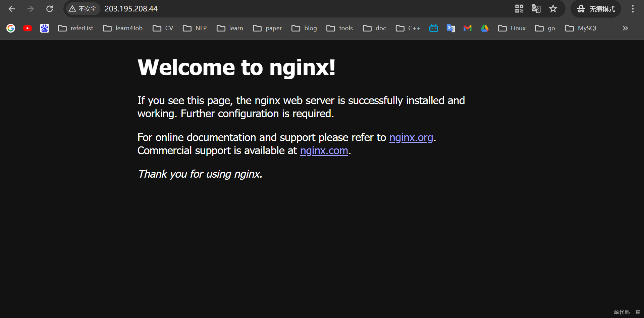Open the CV bookmark folder
The image size is (644, 318).
(x=163, y=28)
